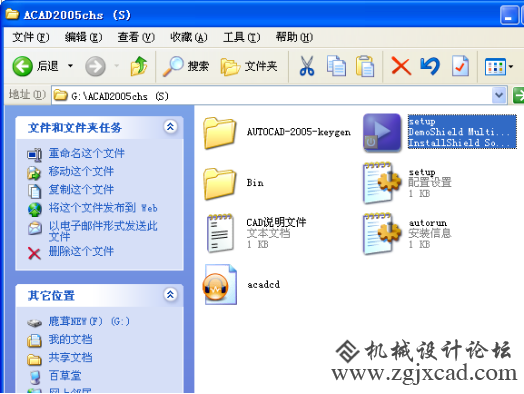The width and height of the screenshot is (524, 394).
Task: Click the address bar path field
Action: (x=272, y=96)
